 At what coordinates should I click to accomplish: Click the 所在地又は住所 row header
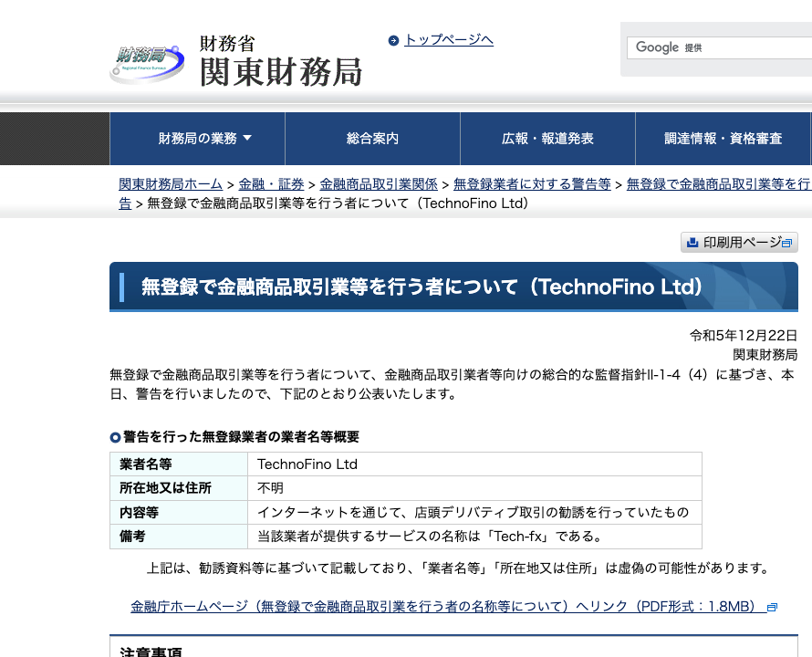point(179,488)
